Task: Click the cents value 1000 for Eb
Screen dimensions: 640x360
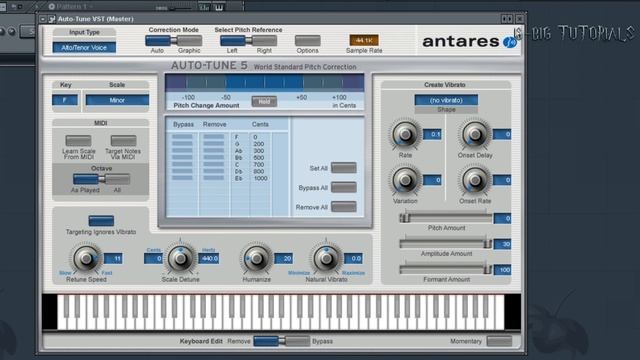Action: tap(260, 178)
